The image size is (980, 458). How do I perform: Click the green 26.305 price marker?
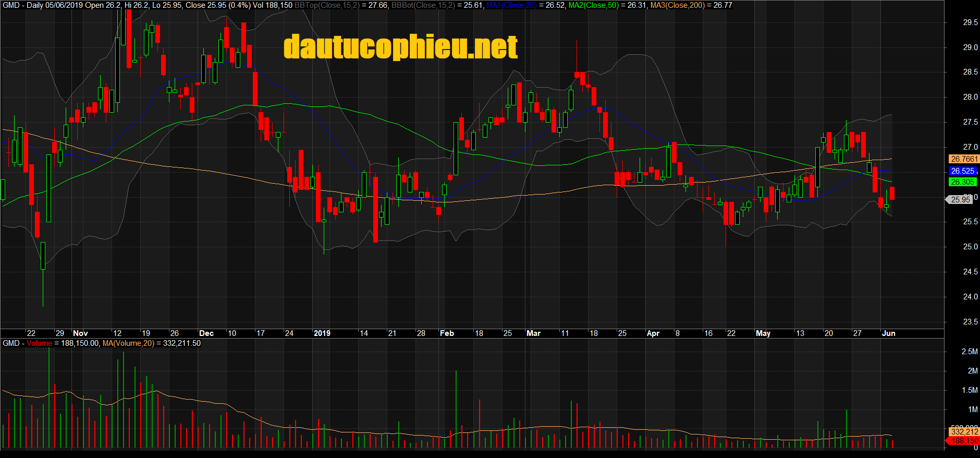pos(962,182)
